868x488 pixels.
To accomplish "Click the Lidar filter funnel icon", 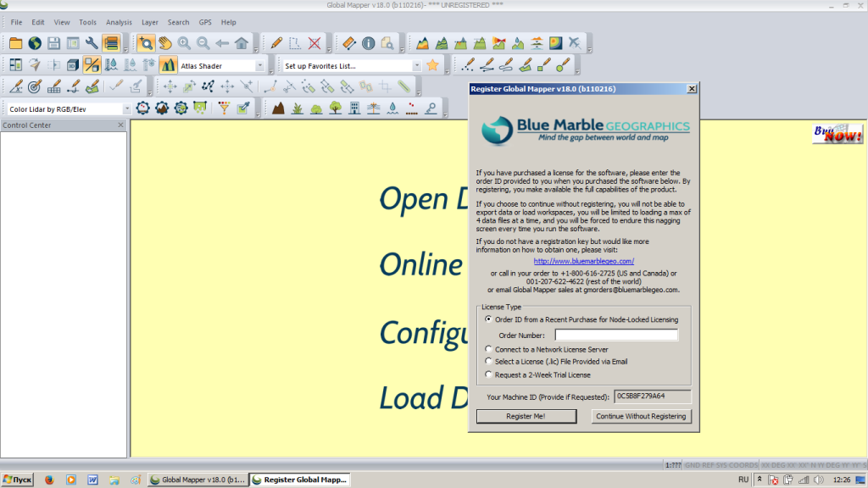I will [224, 108].
